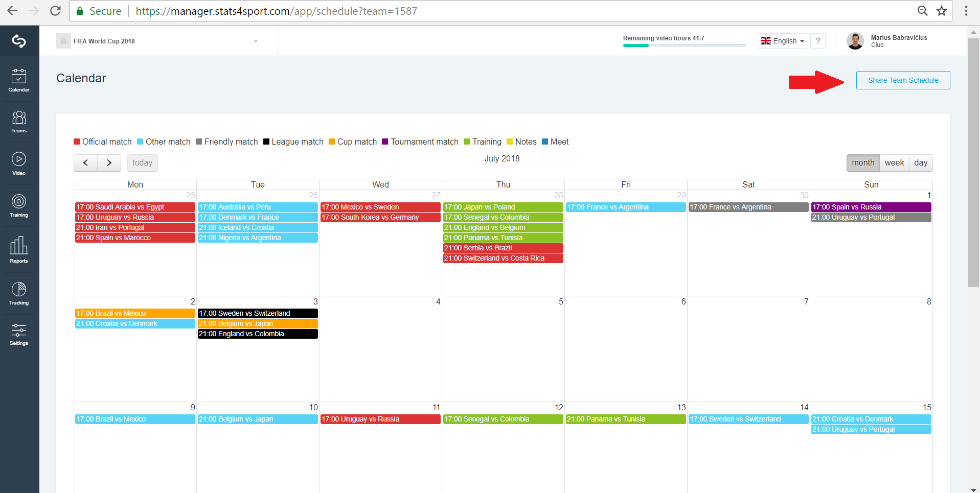Open 21:00 Switzerland vs Costa Rica event
The height and width of the screenshot is (493, 980).
503,258
